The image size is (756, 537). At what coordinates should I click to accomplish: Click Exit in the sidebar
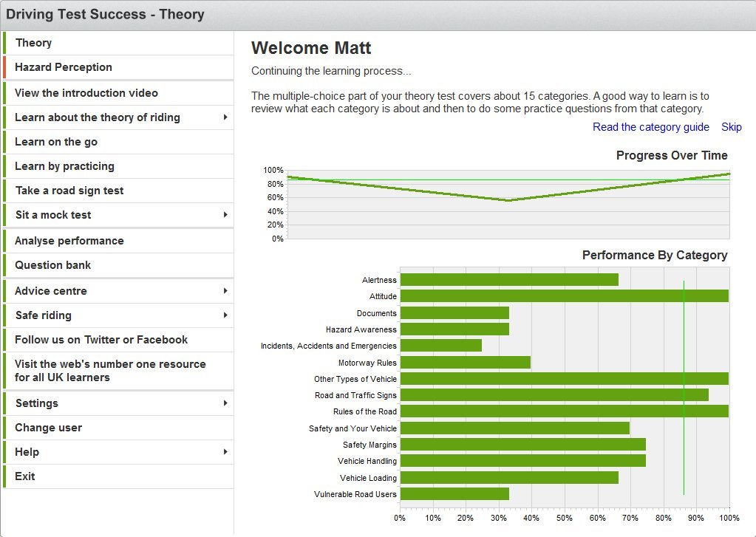pyautogui.click(x=25, y=476)
